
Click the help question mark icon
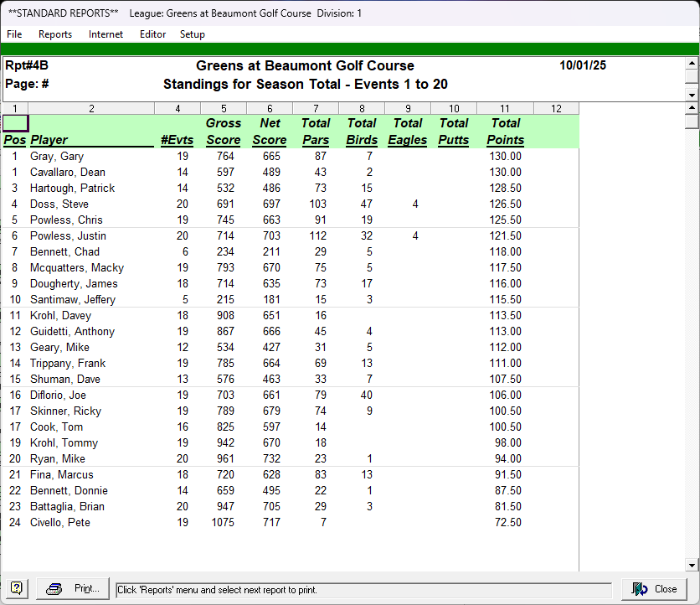[x=17, y=589]
